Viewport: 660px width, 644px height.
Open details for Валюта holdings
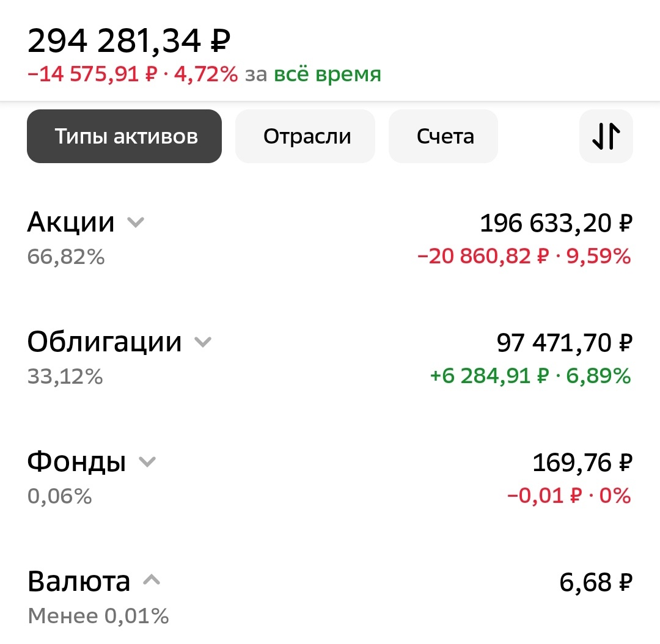click(x=79, y=580)
